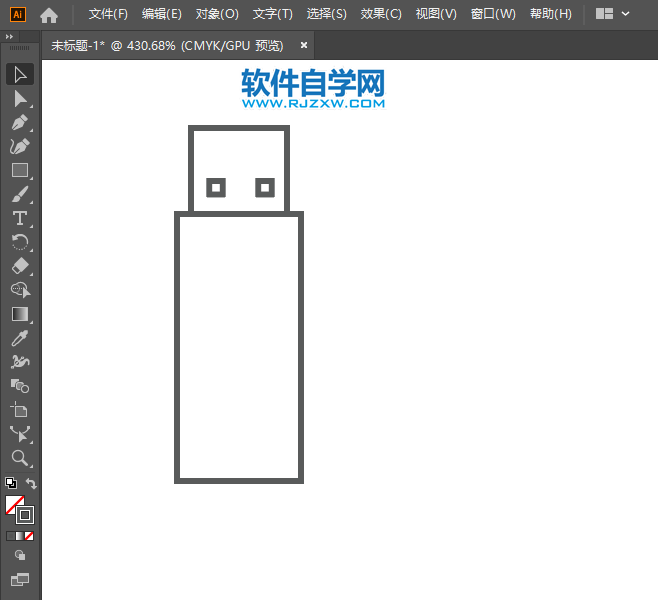
Task: Switch to the 未标题-1 document tab
Action: [167, 45]
